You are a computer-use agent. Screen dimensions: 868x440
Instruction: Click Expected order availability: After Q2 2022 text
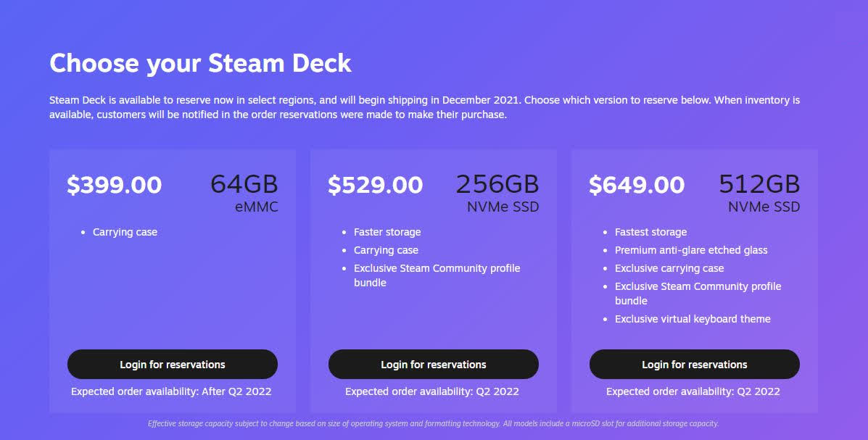click(171, 391)
